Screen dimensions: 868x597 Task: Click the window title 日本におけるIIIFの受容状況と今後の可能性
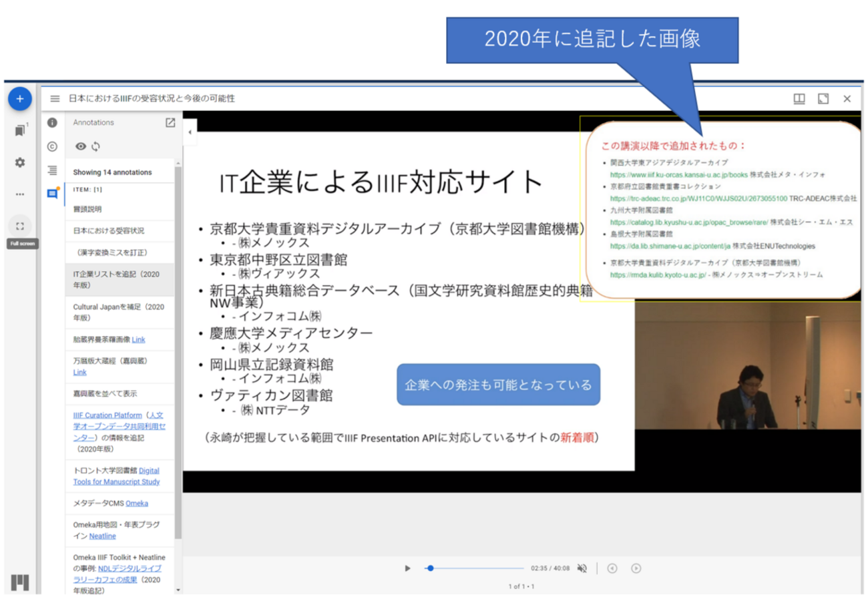pyautogui.click(x=152, y=99)
